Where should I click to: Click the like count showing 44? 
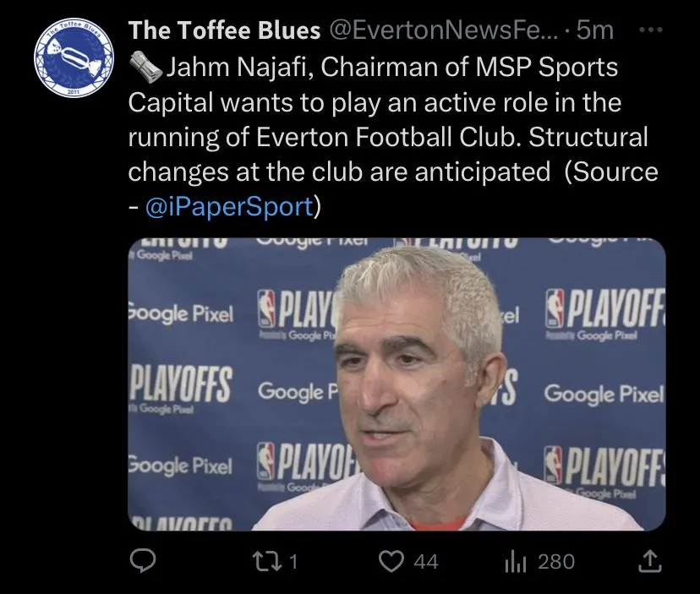(425, 562)
